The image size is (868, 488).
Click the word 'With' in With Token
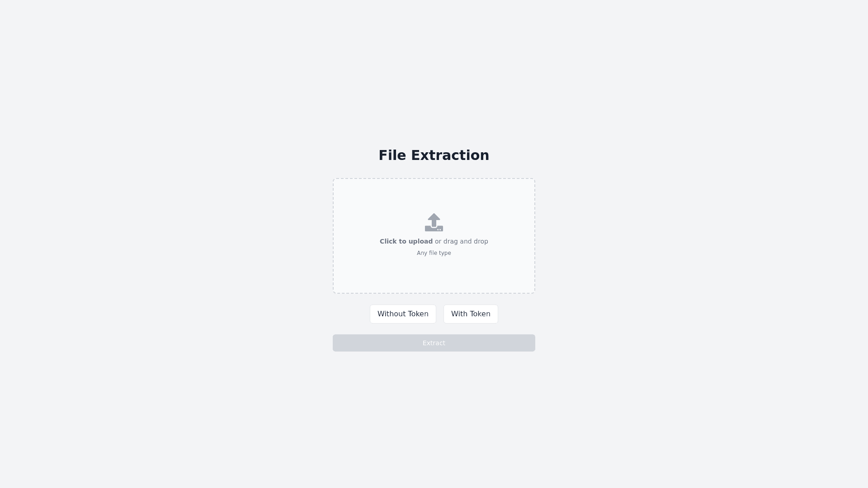tap(459, 314)
